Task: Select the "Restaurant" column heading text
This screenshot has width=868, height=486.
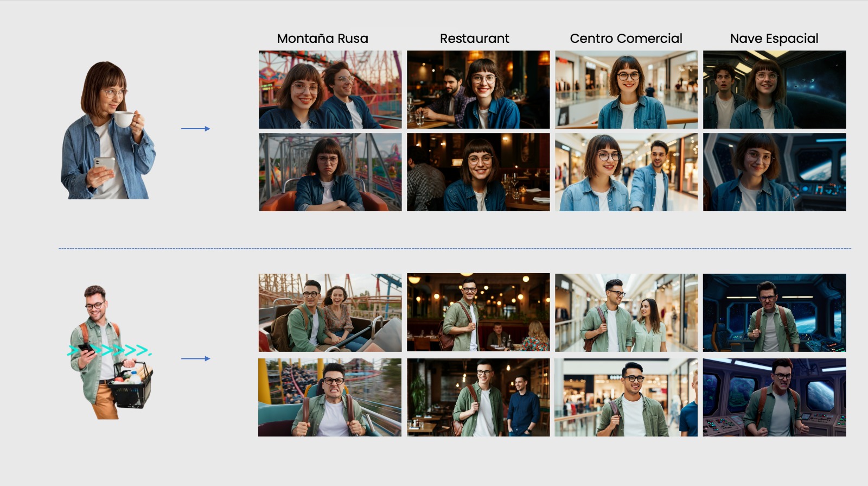Action: [474, 39]
